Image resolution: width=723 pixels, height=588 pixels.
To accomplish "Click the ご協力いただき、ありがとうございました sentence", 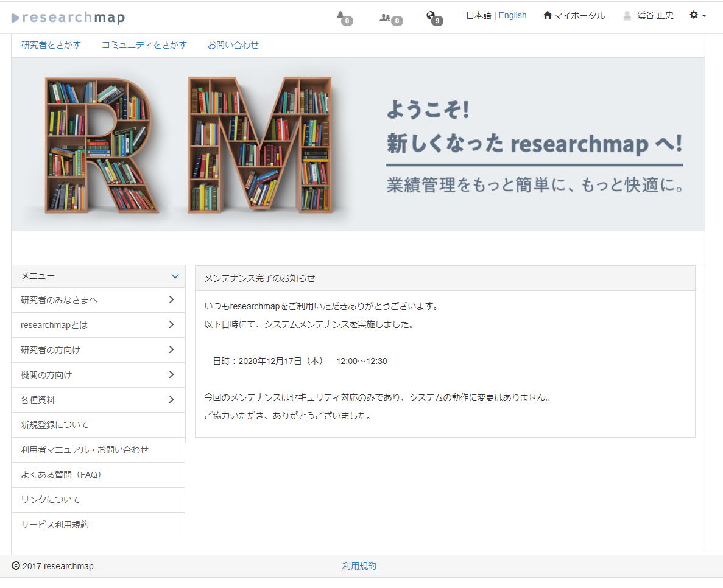I will 288,416.
